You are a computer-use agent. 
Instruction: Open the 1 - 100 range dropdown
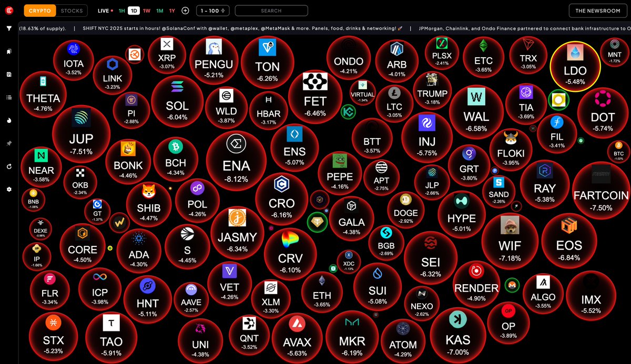point(213,11)
